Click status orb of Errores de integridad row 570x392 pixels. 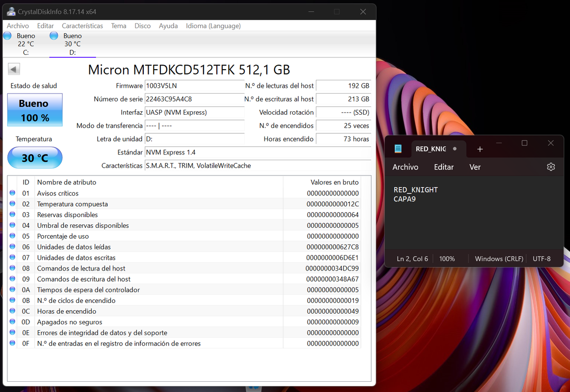point(12,332)
